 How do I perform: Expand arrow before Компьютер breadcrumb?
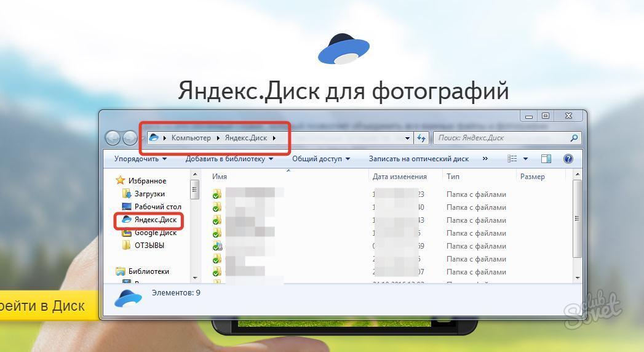click(165, 138)
